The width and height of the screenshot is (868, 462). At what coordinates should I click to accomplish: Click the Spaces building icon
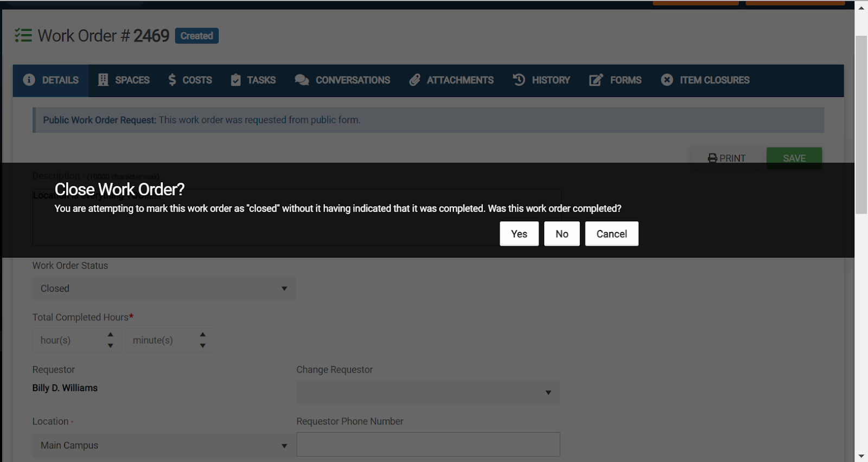pyautogui.click(x=103, y=80)
